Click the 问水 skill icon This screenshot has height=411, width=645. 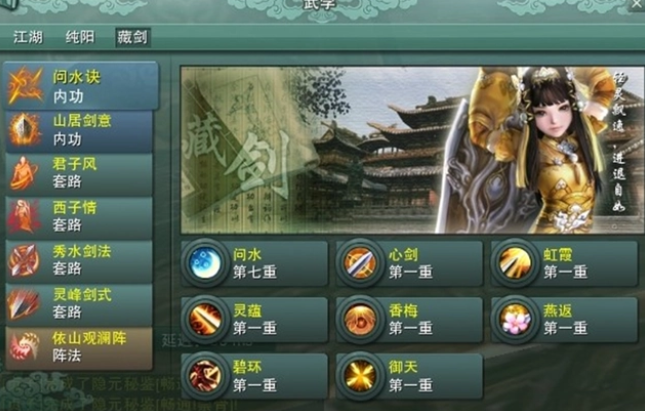[204, 262]
